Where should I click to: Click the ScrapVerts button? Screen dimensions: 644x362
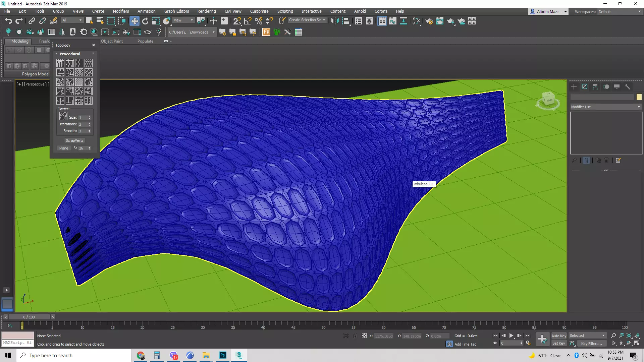point(74,140)
